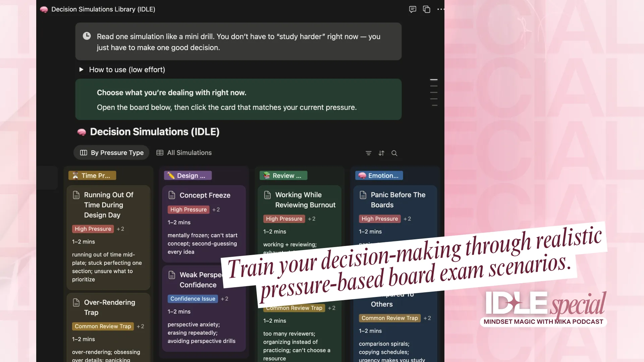Click Confidence Issue tag on Weak Perspective card
The height and width of the screenshot is (362, 644).
tap(193, 299)
